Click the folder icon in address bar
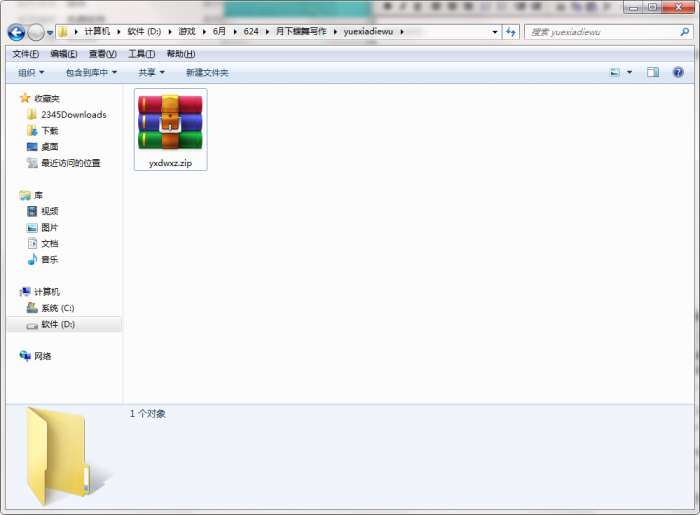Screen dimensions: 700x515 [x=63, y=32]
